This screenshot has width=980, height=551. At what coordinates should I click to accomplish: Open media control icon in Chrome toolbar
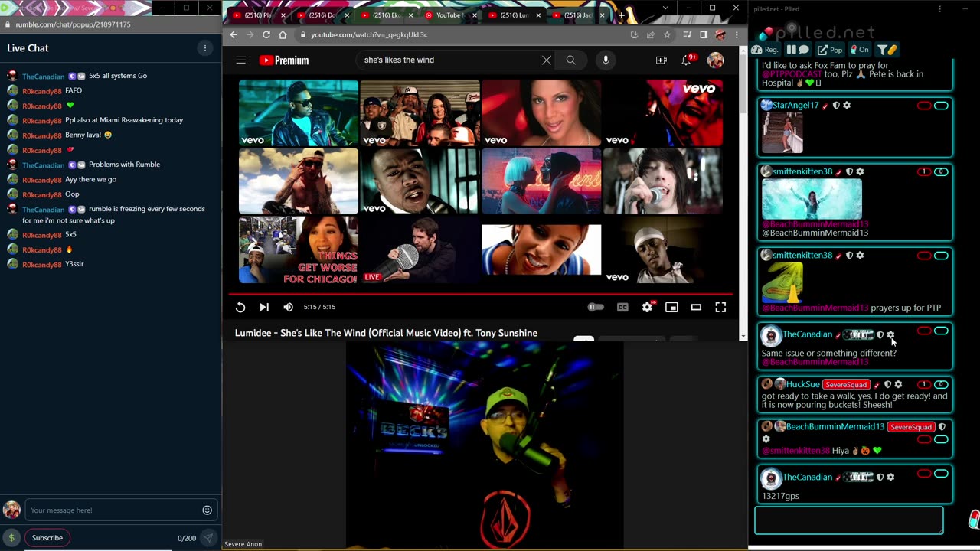click(x=688, y=34)
